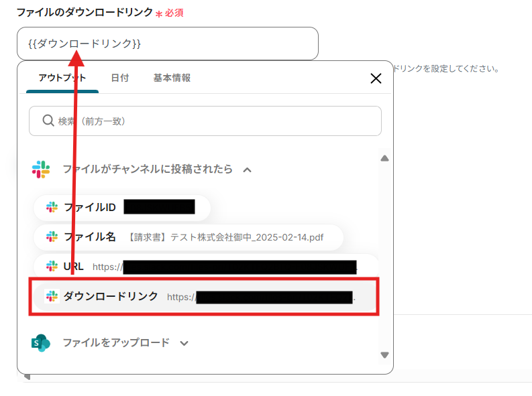Select the URL output item
Image resolution: width=532 pixels, height=396 pixels.
pos(205,267)
